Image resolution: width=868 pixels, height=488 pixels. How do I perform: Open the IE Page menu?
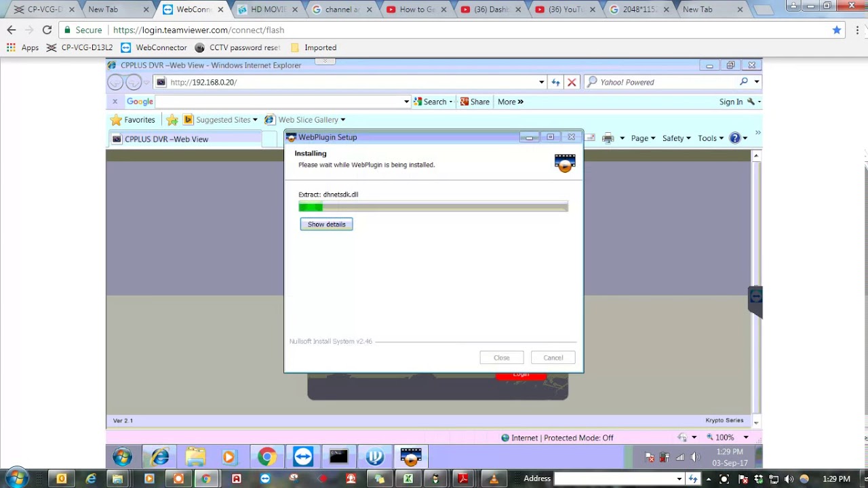[x=643, y=138]
